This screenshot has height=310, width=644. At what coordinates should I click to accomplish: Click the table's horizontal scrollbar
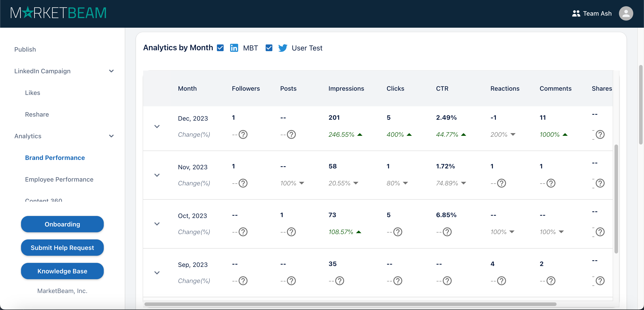click(x=350, y=304)
